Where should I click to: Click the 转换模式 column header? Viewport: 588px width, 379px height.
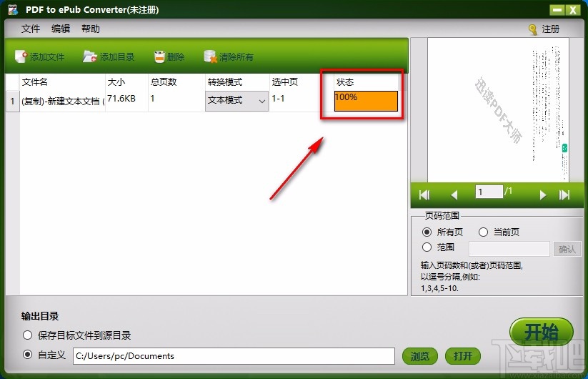click(x=237, y=82)
